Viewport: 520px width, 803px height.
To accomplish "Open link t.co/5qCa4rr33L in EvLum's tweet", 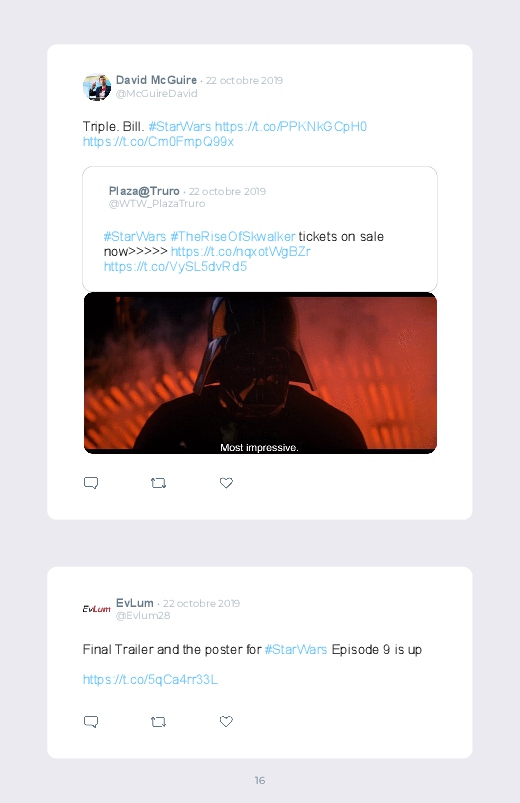I will point(150,680).
